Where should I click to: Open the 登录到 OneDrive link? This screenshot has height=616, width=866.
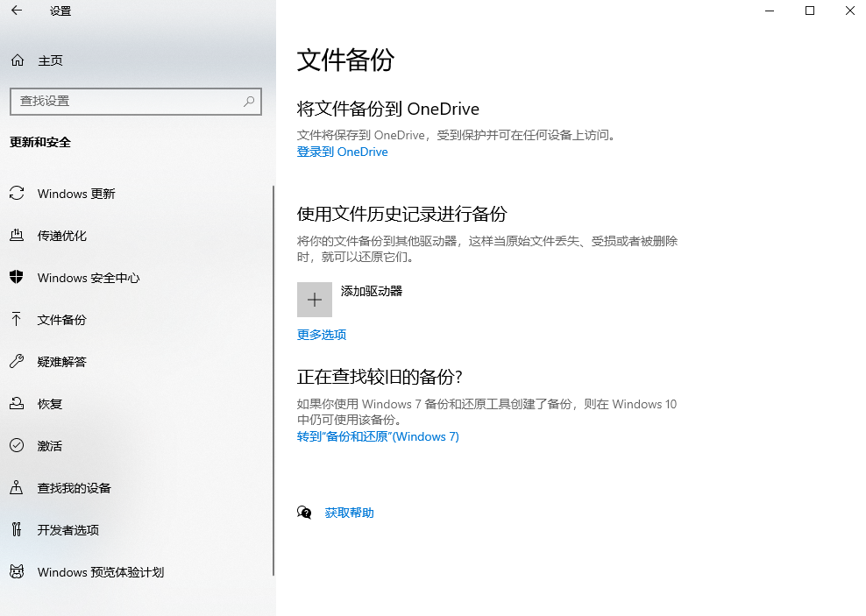tap(342, 152)
